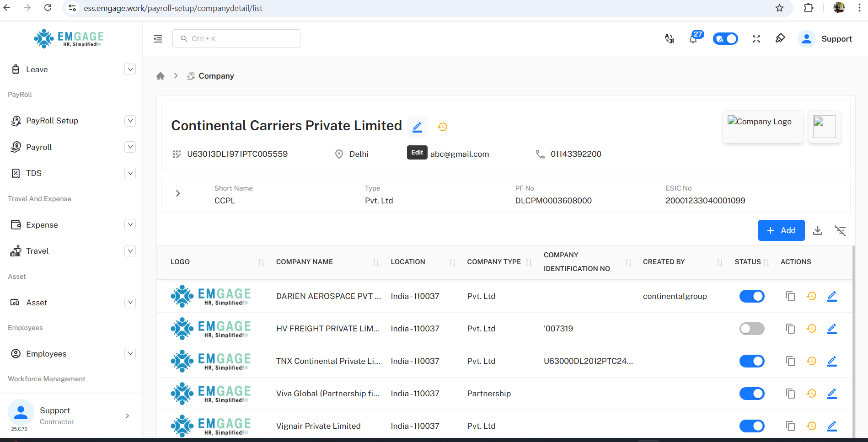Enable status for HV FREIGHT PRIVATE

pyautogui.click(x=752, y=329)
